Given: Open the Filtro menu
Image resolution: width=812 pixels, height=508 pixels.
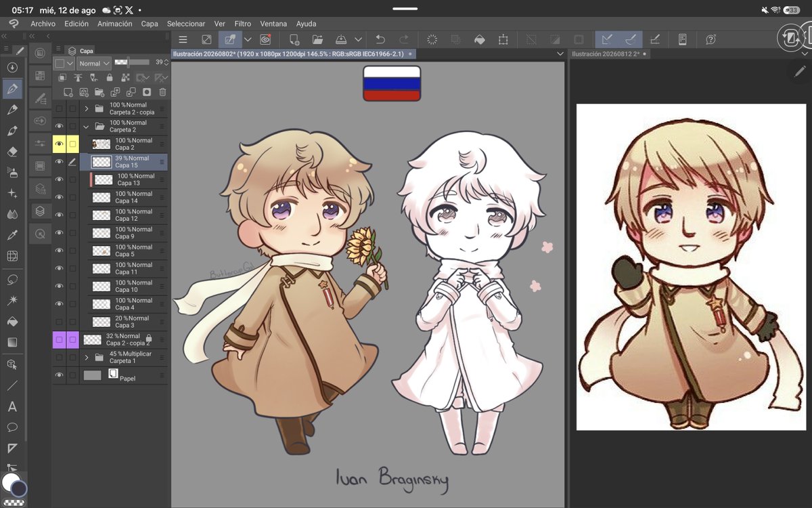Looking at the screenshot, I should point(243,24).
